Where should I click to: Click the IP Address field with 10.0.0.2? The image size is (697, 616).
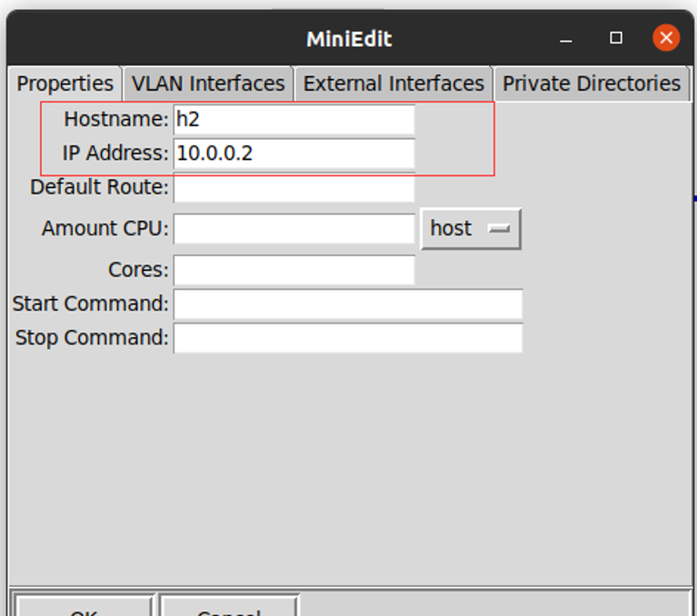[294, 154]
